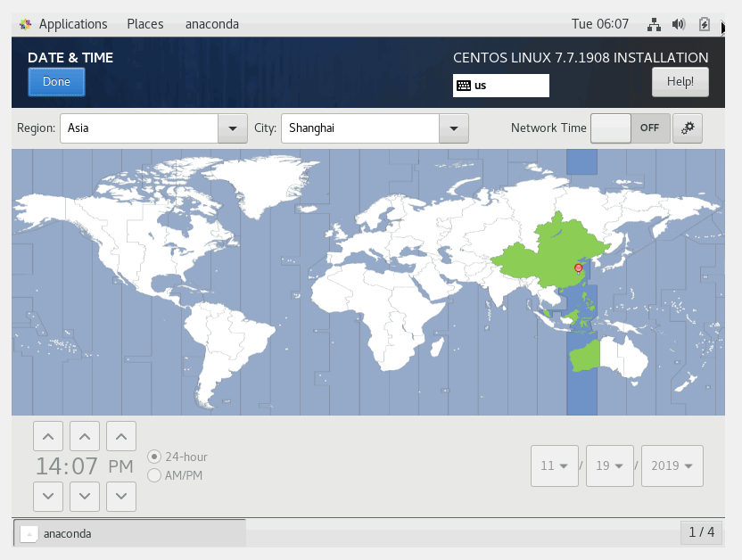Click the Applications logo icon

pos(26,24)
